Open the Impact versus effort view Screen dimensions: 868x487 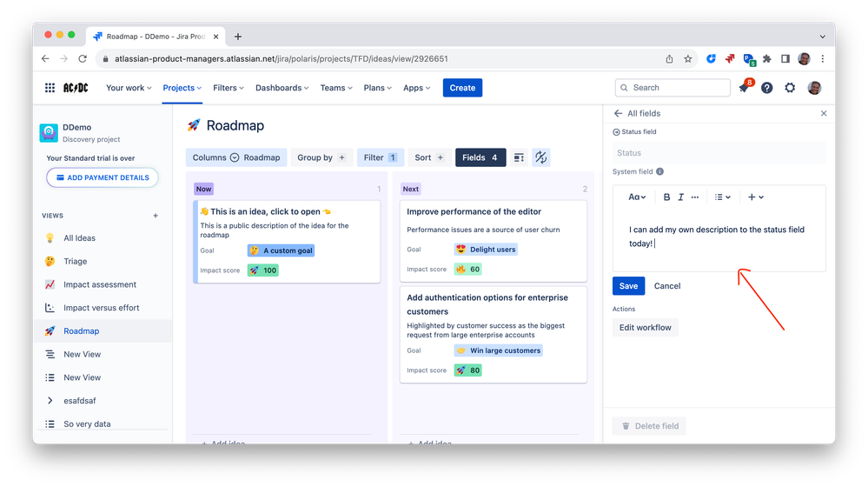pyautogui.click(x=103, y=308)
